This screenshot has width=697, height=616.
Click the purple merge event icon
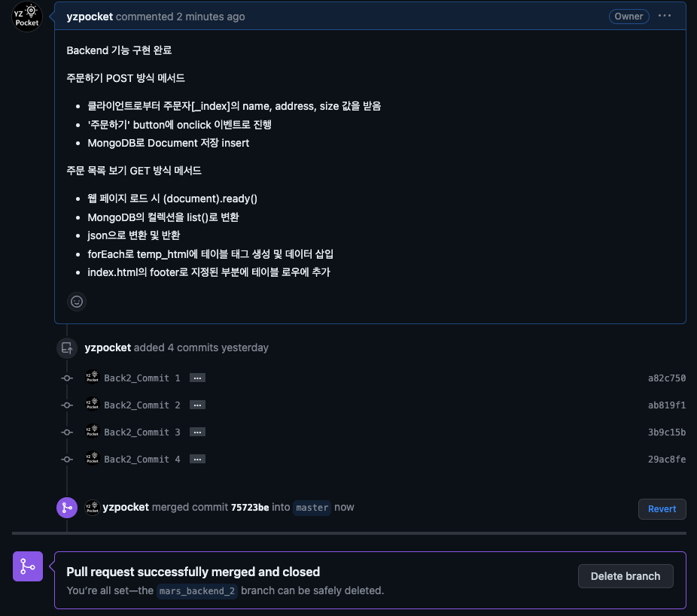(x=67, y=508)
